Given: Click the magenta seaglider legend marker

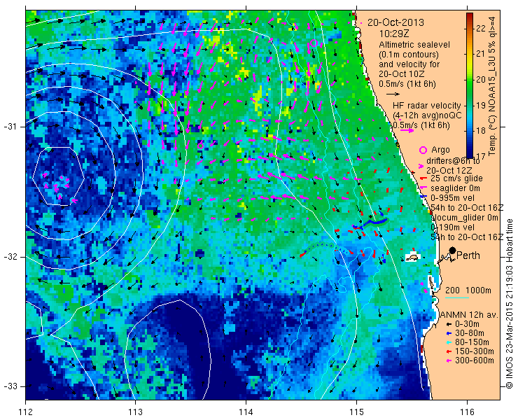Looking at the screenshot, I should point(422,188).
